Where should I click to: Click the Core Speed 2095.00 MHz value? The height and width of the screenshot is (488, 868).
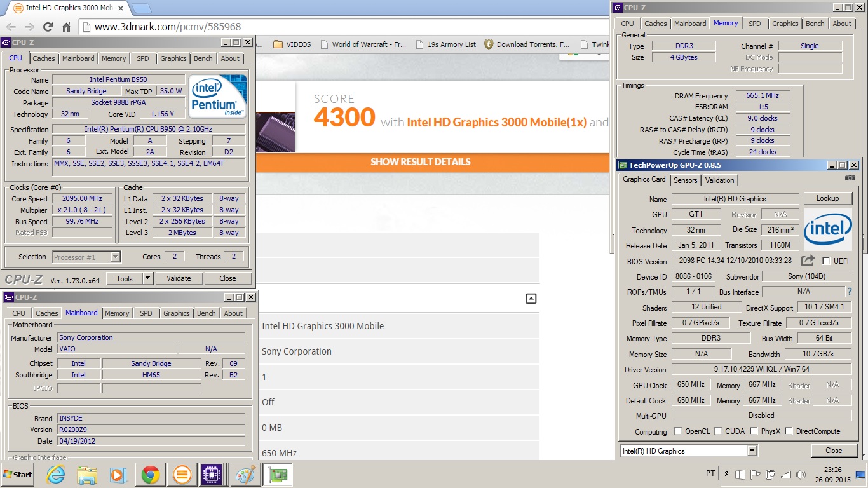pos(82,198)
